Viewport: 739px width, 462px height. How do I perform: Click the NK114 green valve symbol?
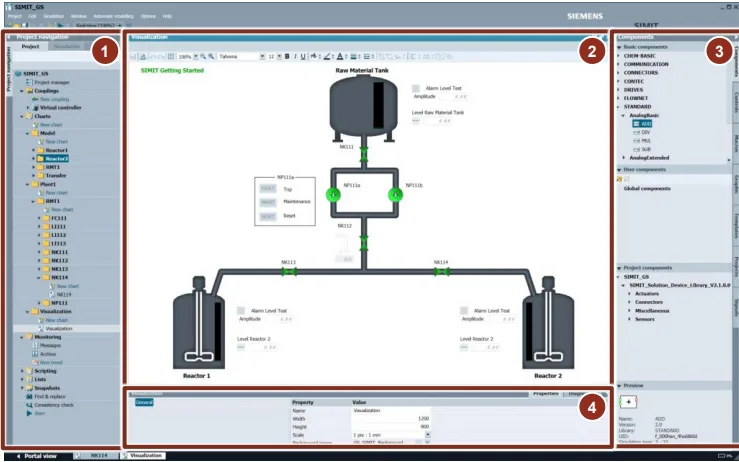(441, 272)
